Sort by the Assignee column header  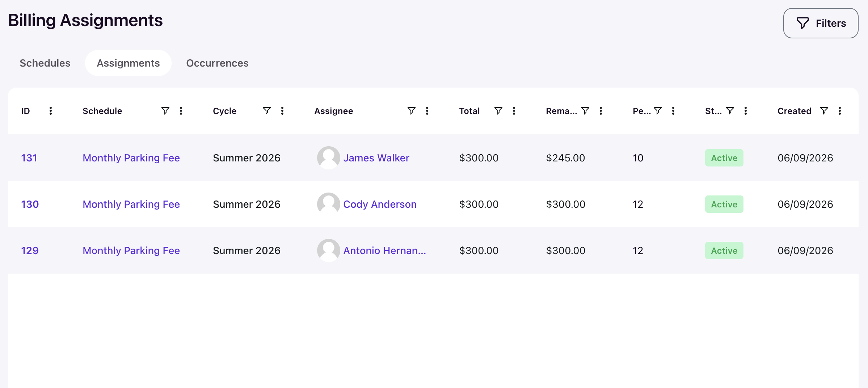click(x=333, y=111)
